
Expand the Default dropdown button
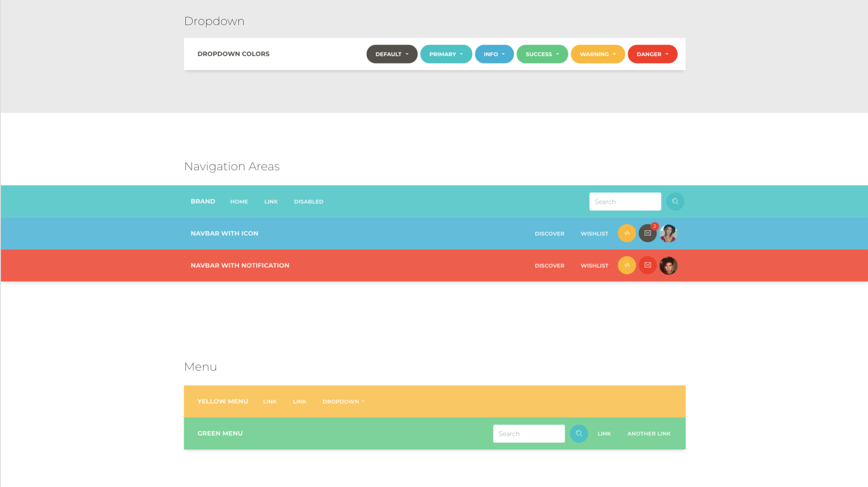click(392, 54)
